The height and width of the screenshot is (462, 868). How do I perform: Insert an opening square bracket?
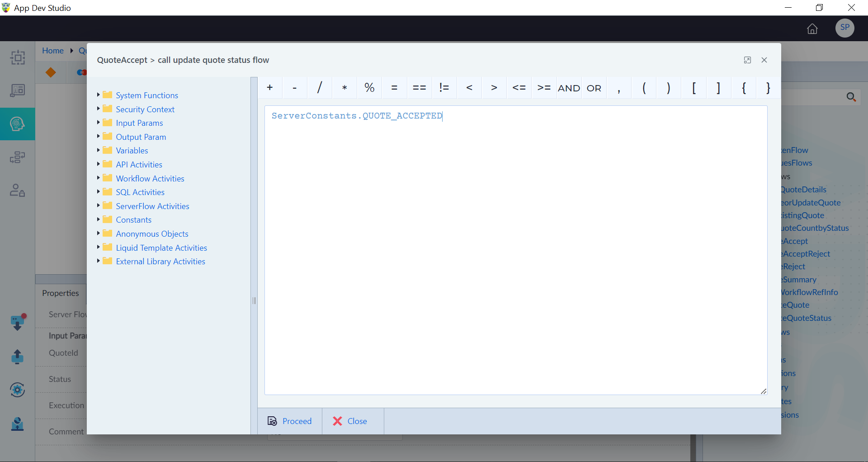pyautogui.click(x=693, y=88)
